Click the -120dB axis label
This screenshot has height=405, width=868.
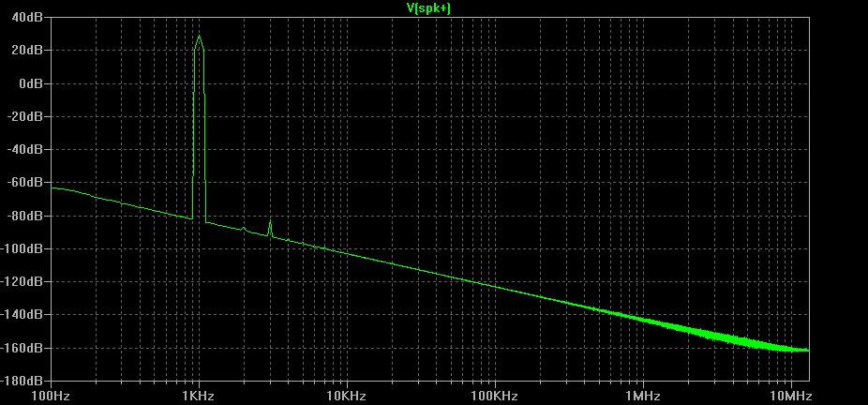tap(21, 281)
